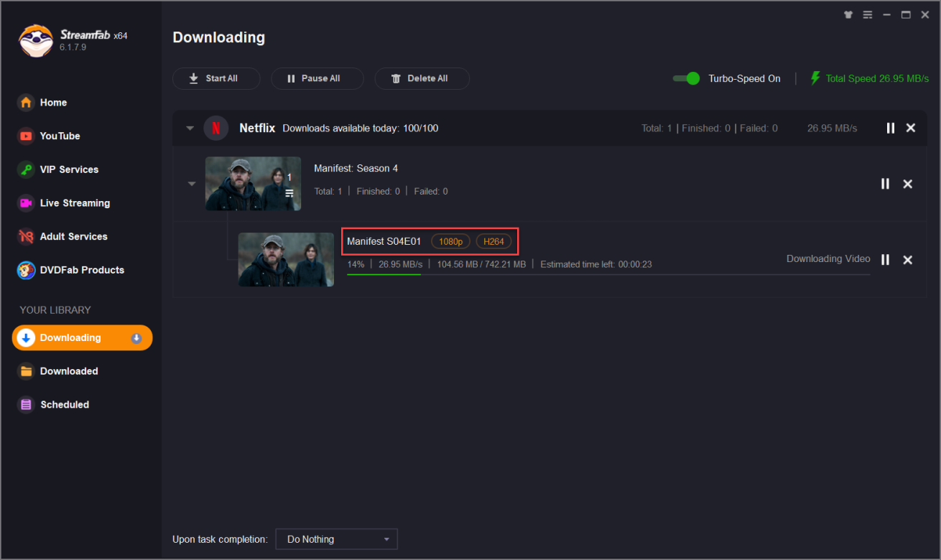
Task: Click the DVDFab Products icon
Action: [26, 270]
